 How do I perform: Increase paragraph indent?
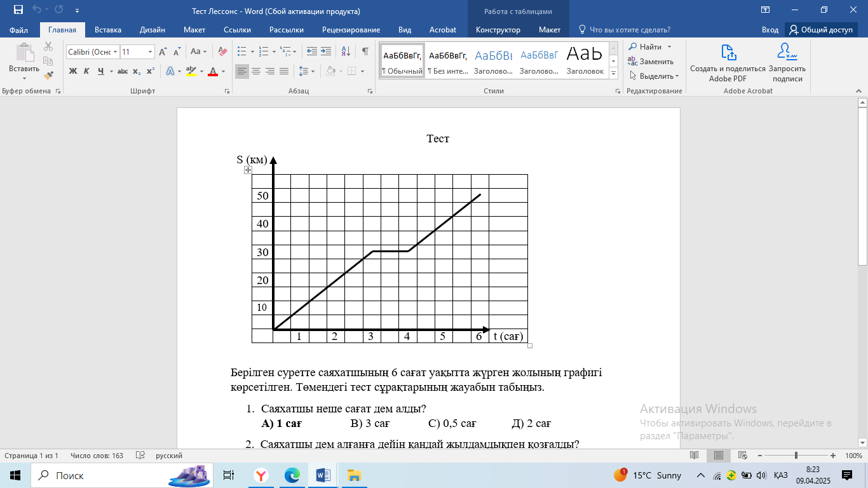326,51
